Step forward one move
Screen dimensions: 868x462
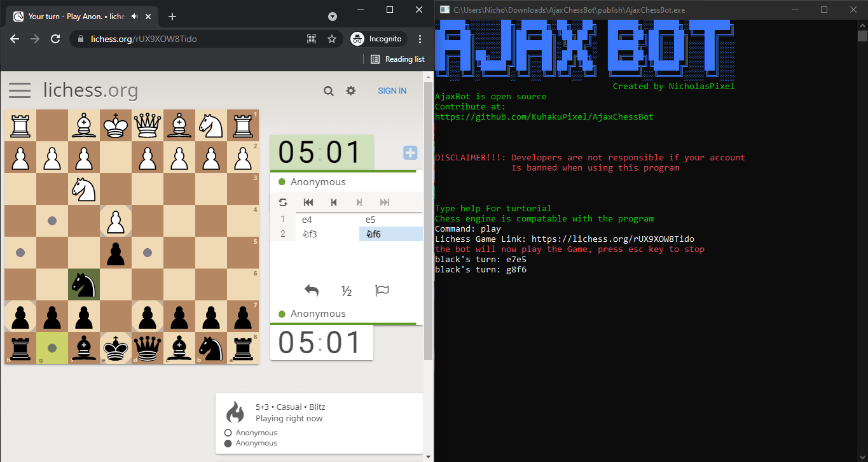(x=359, y=202)
